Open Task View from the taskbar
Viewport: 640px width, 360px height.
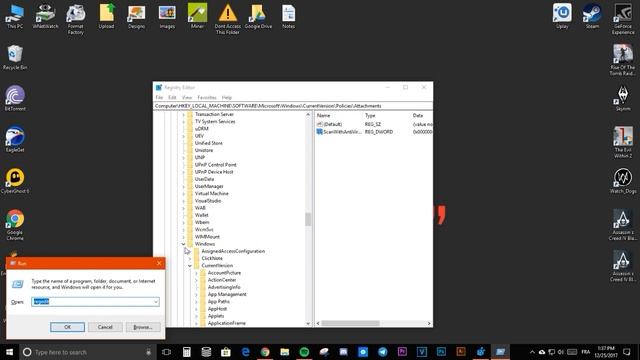pyautogui.click(x=167, y=352)
